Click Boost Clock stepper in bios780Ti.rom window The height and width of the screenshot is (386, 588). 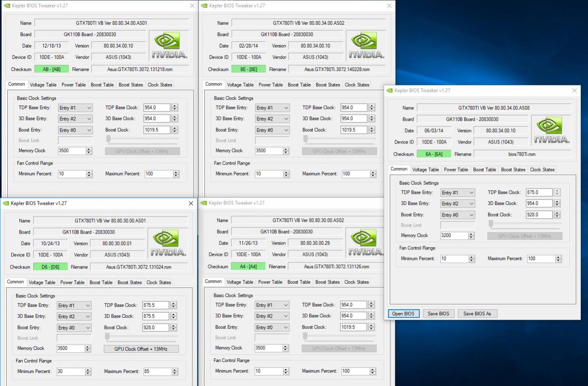coord(557,215)
